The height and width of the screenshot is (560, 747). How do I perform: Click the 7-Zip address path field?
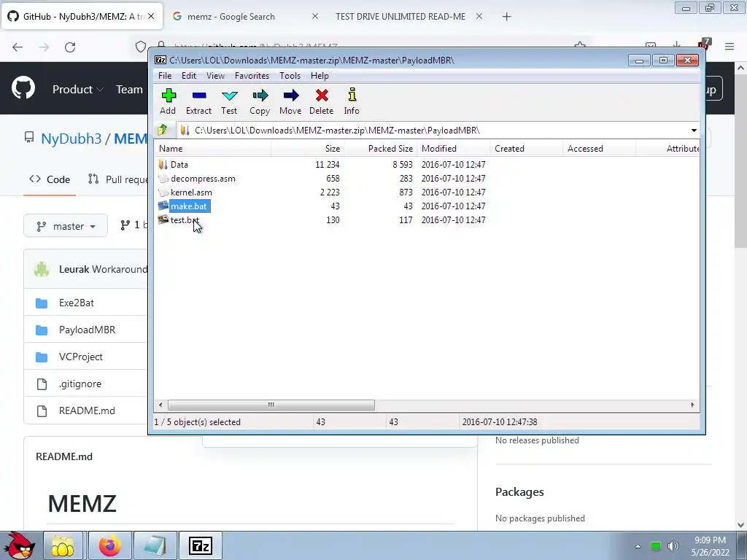433,131
